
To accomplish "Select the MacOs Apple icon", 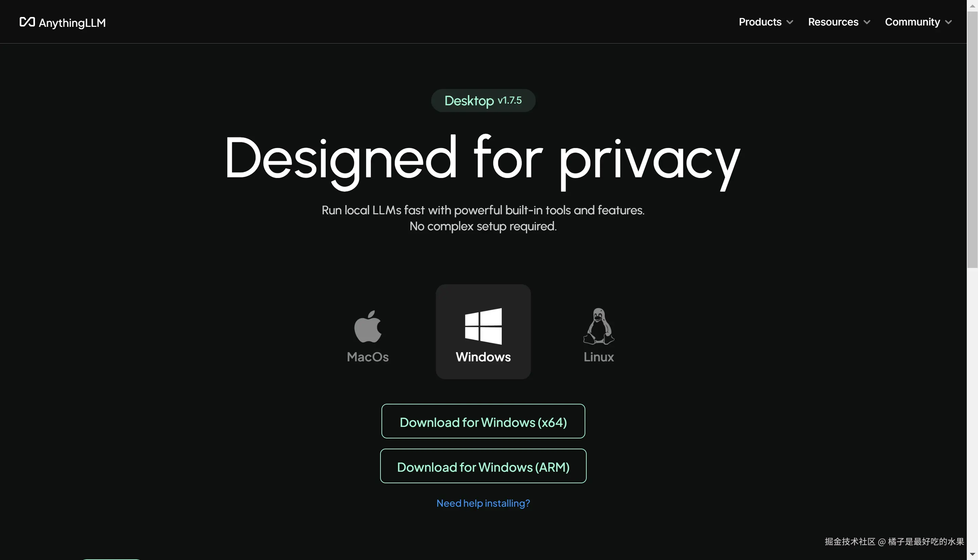I will (368, 326).
